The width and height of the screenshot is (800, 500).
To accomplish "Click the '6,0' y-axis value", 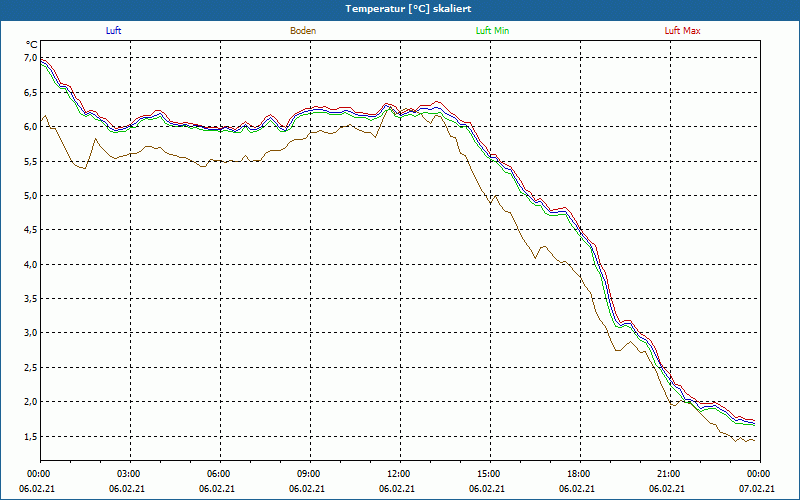I will coord(31,127).
